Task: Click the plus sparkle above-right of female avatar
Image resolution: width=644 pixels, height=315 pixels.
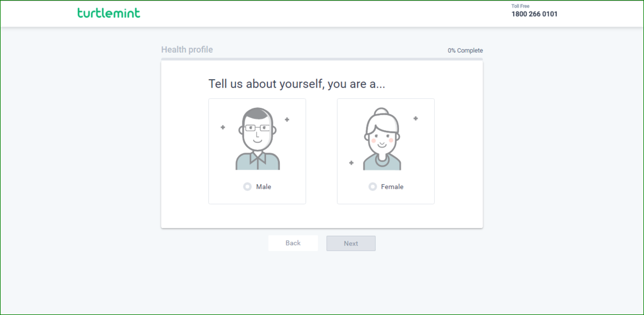Action: [416, 118]
